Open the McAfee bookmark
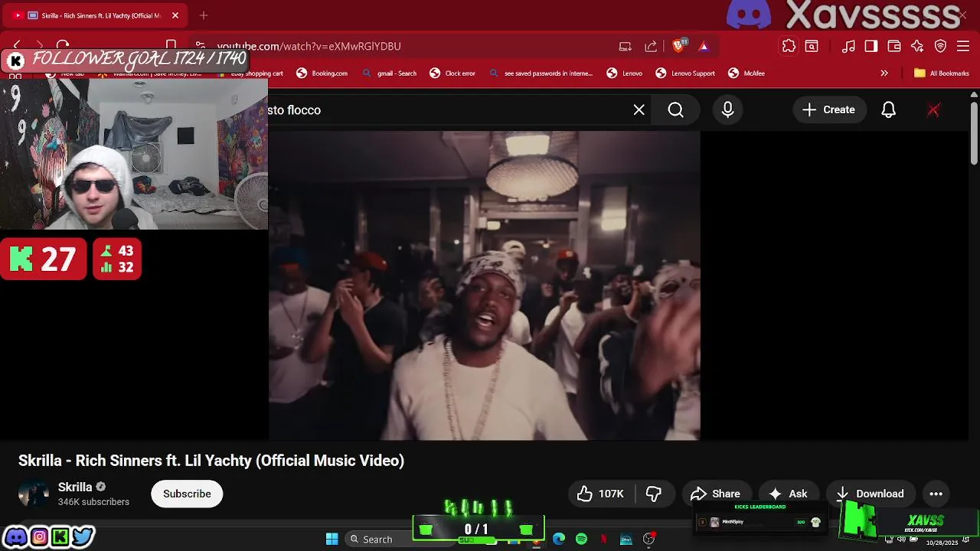This screenshot has width=980, height=551. 746,73
